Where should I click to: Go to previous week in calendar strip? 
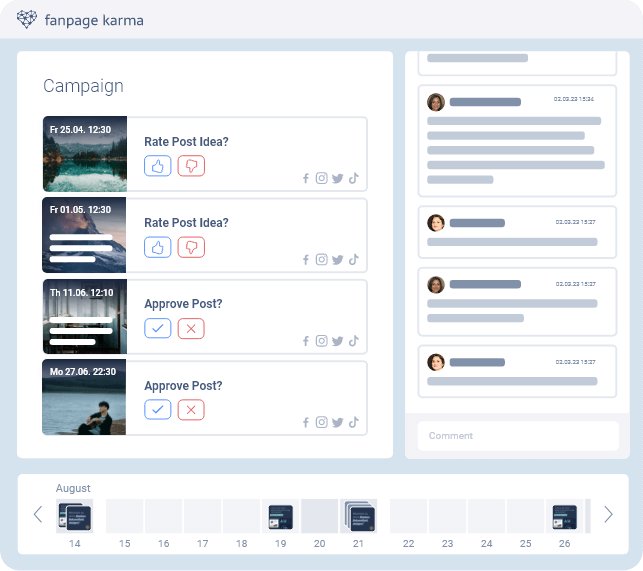[x=38, y=515]
